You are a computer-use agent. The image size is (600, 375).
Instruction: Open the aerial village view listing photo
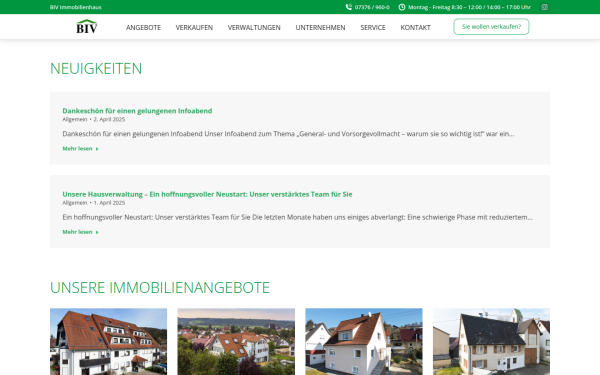(x=236, y=342)
